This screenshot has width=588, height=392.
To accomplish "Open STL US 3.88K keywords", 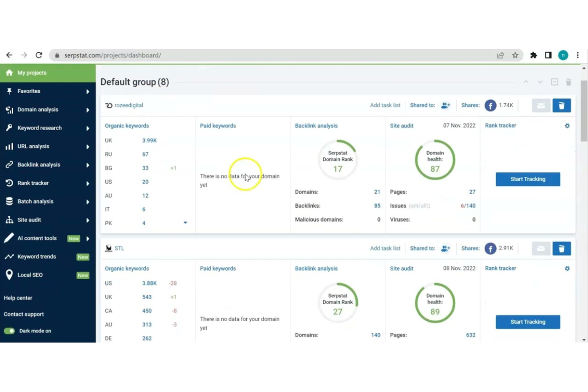I will (x=149, y=283).
